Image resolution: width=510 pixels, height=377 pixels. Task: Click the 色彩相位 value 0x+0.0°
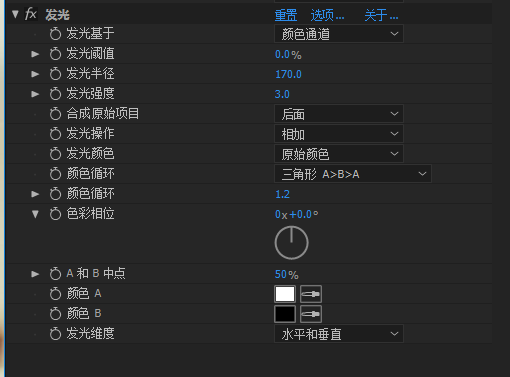tap(296, 214)
